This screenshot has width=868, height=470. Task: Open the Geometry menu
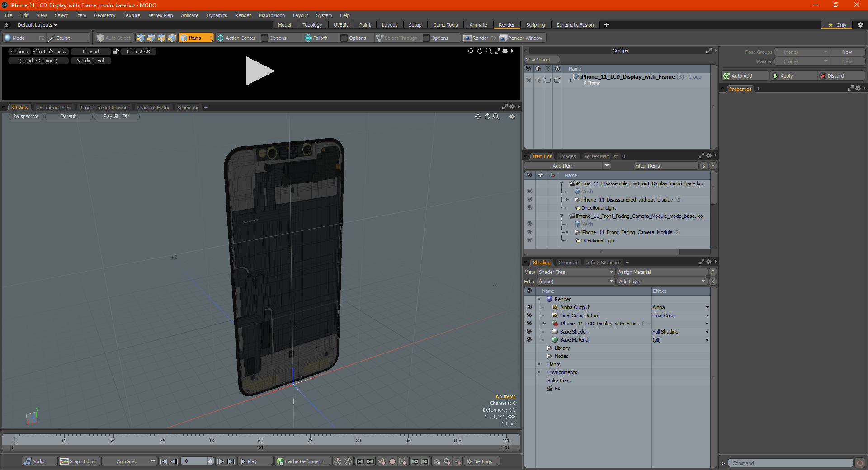click(x=104, y=15)
